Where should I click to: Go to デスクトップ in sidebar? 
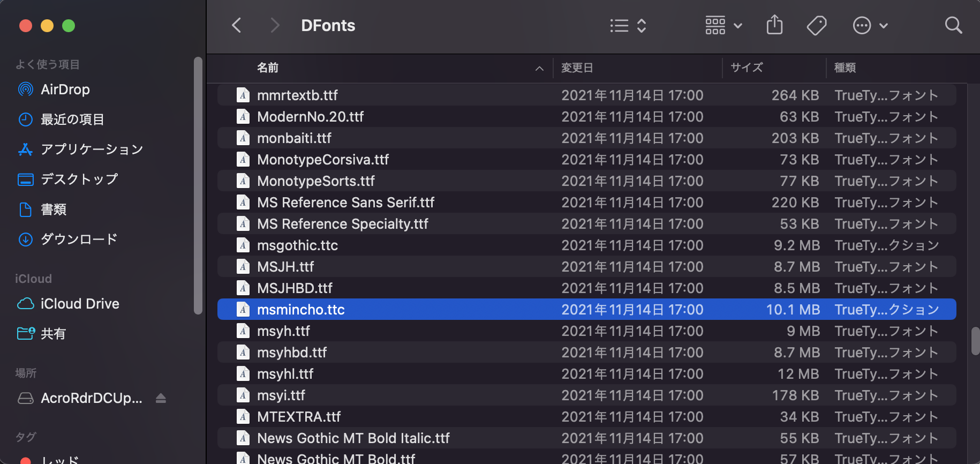pos(79,179)
